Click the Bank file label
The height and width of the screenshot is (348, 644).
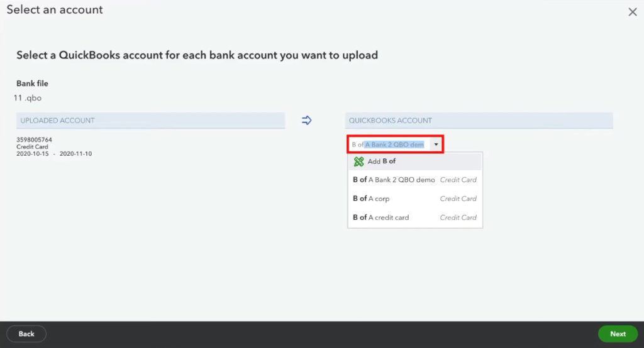pos(32,84)
